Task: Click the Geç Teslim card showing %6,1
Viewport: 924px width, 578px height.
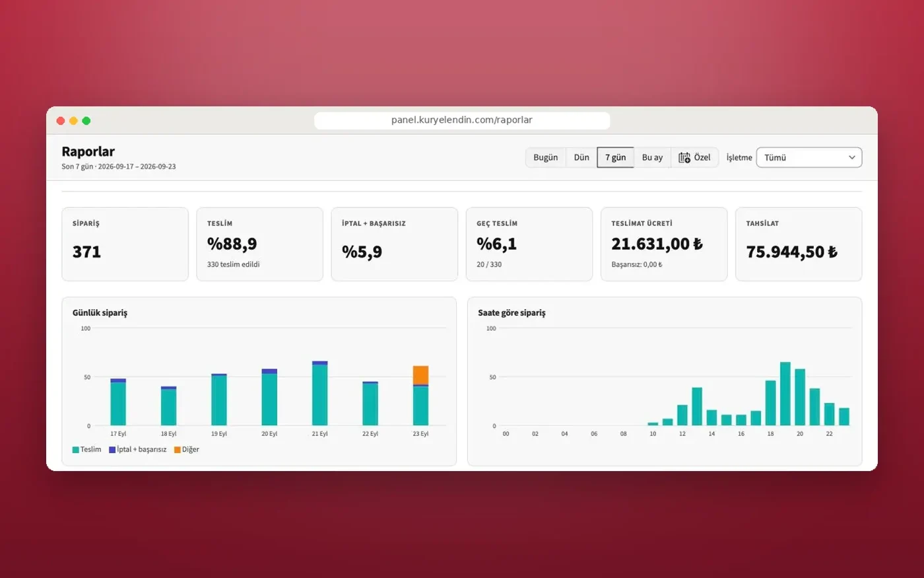Action: click(529, 244)
